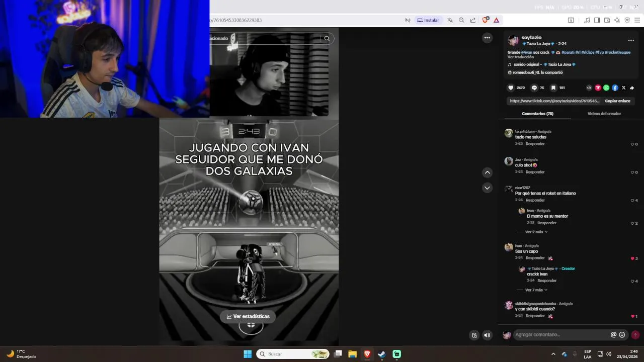The width and height of the screenshot is (644, 362).
Task: Mute the video with the speaker icon
Action: (x=487, y=335)
